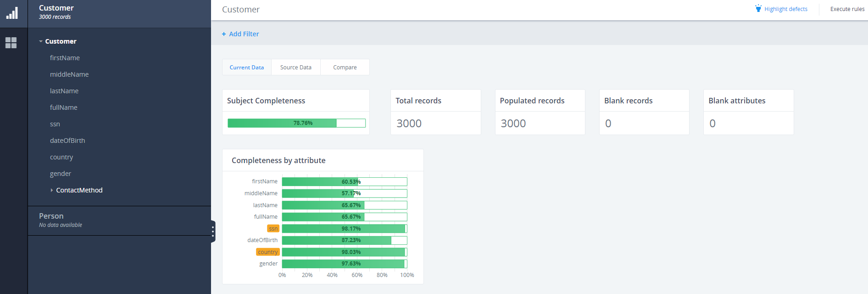The image size is (868, 294).
Task: Click the highlighted country chart label
Action: [x=268, y=252]
